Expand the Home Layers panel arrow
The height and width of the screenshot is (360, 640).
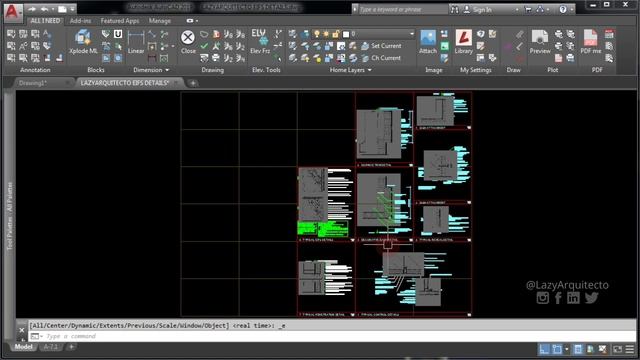pos(369,70)
